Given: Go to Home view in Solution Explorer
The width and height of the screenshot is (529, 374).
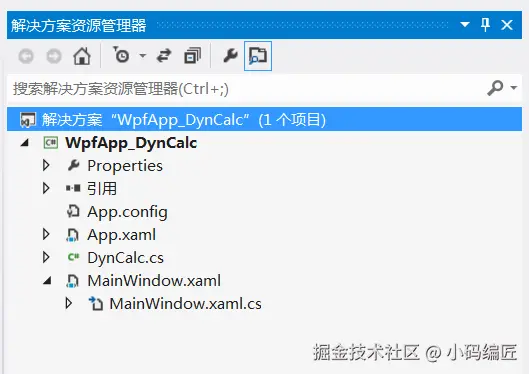Looking at the screenshot, I should (x=82, y=56).
